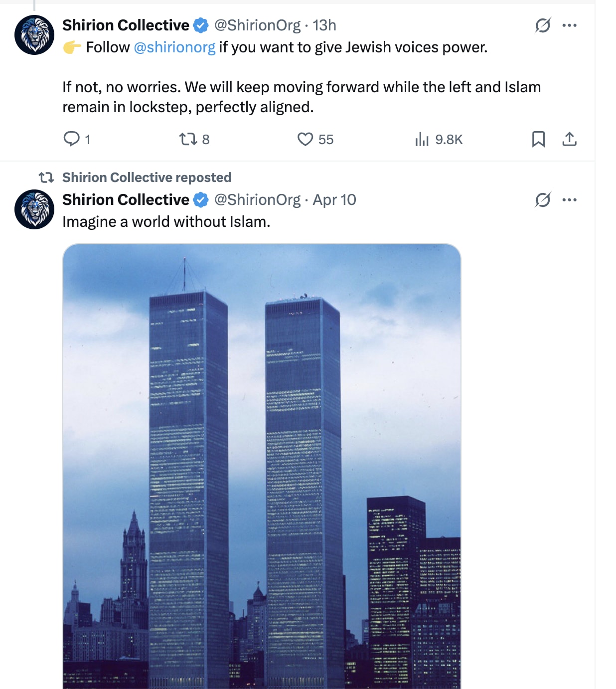Open the Apr 10 timestamp link
This screenshot has width=616, height=689.
334,199
